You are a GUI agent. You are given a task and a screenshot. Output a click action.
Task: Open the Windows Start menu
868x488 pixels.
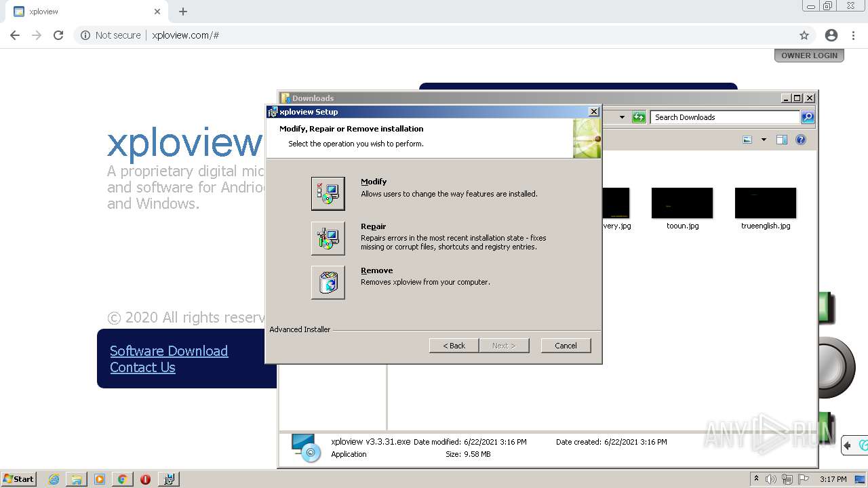(19, 479)
